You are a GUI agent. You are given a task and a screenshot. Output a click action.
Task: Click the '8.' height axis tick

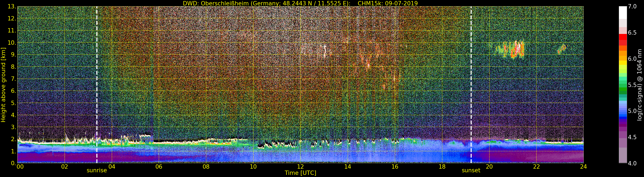click(13, 67)
